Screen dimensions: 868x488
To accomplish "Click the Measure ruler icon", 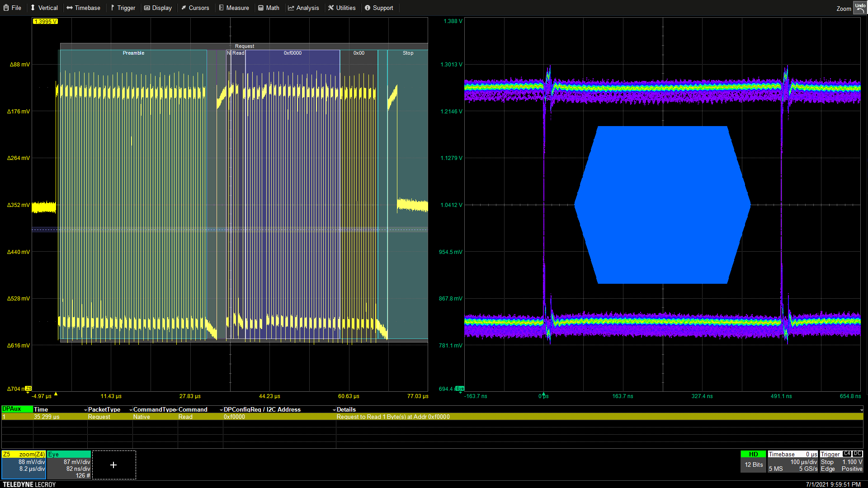I will pos(222,8).
